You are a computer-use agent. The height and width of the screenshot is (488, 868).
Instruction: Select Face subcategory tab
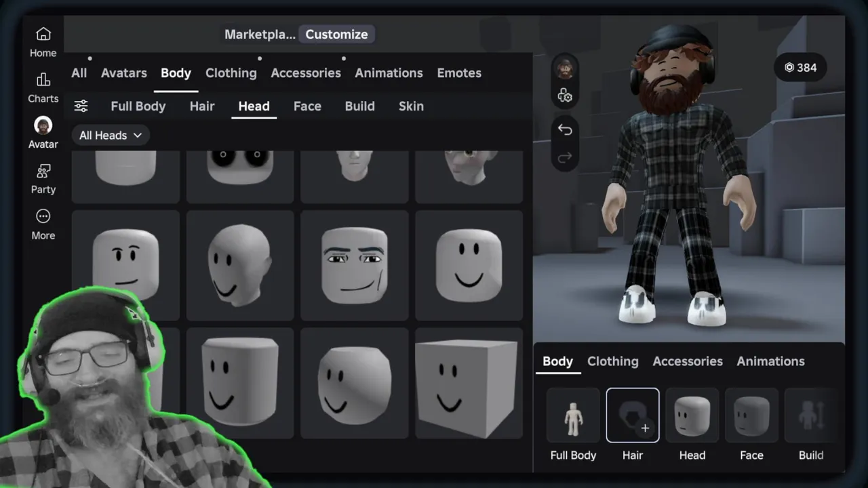[x=307, y=106]
